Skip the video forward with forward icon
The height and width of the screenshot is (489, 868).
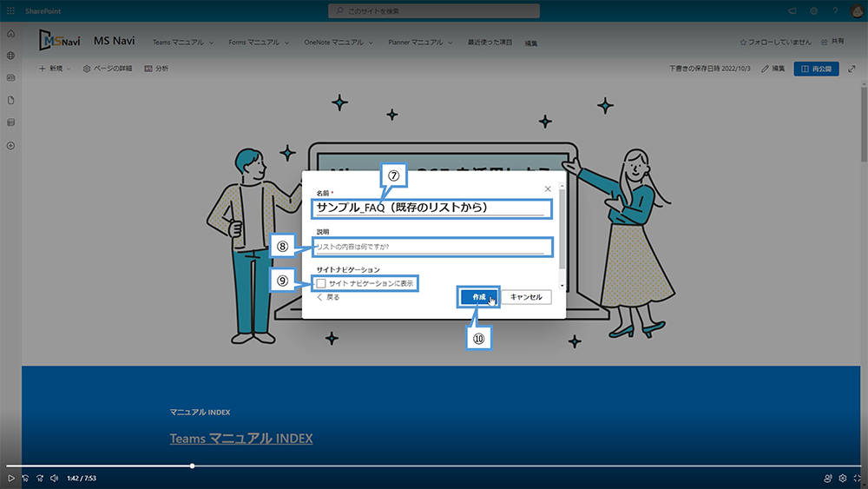click(x=40, y=478)
